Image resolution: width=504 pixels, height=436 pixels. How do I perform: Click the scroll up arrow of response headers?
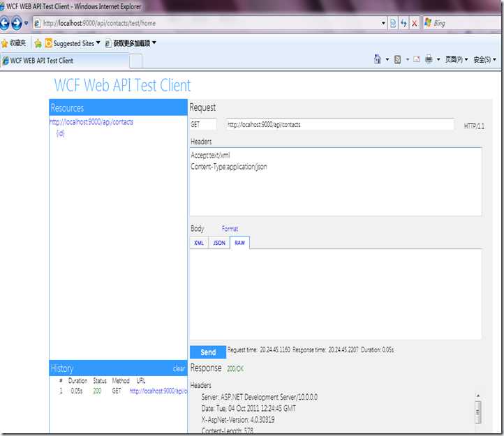(x=478, y=396)
